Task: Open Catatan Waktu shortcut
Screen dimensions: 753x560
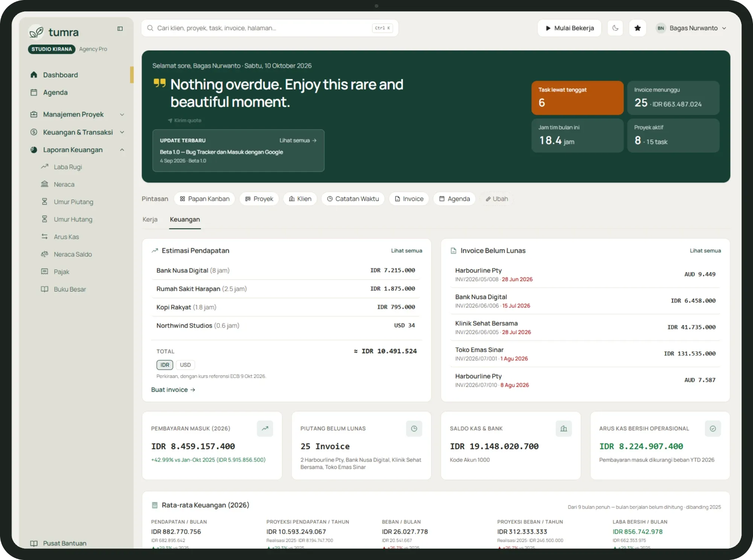Action: [353, 199]
